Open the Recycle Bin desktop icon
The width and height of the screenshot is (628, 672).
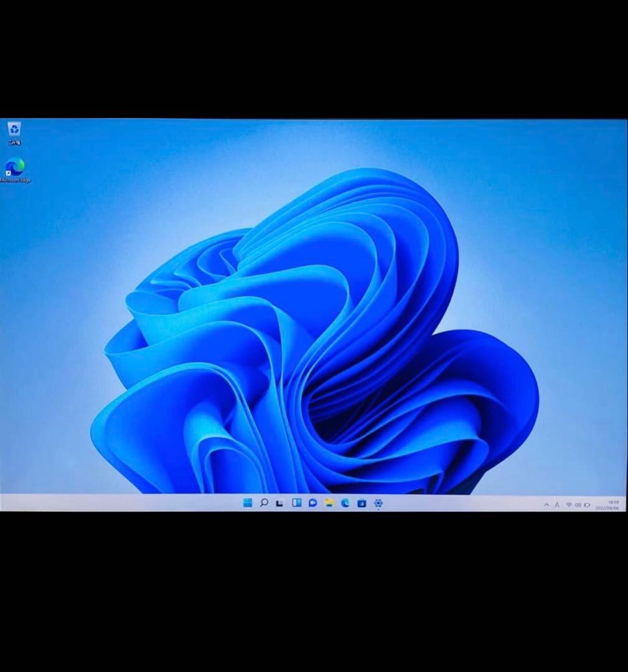pyautogui.click(x=14, y=129)
